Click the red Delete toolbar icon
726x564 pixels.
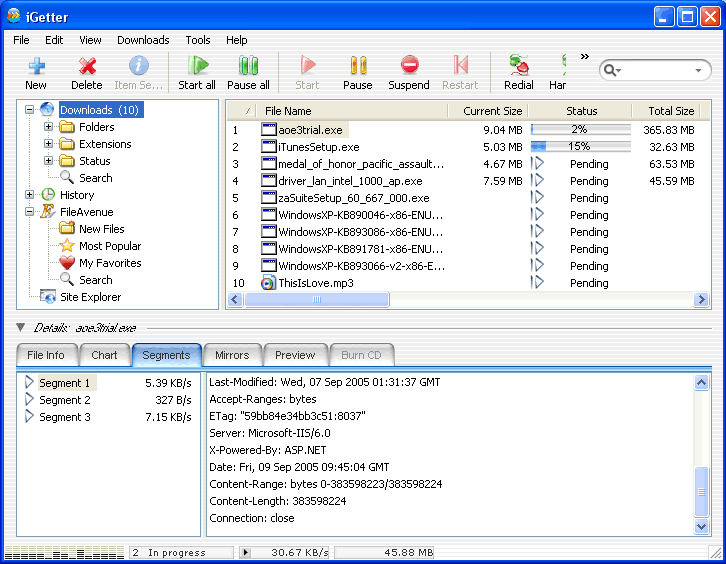87,66
